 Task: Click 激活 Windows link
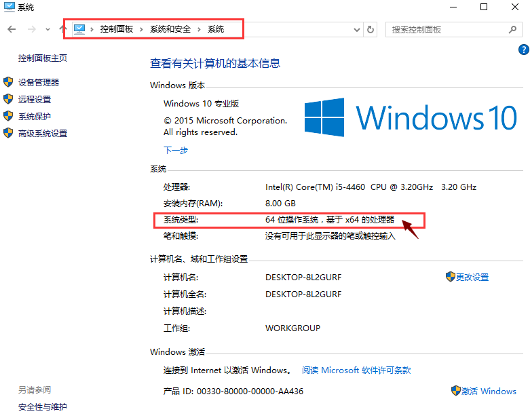coord(489,392)
